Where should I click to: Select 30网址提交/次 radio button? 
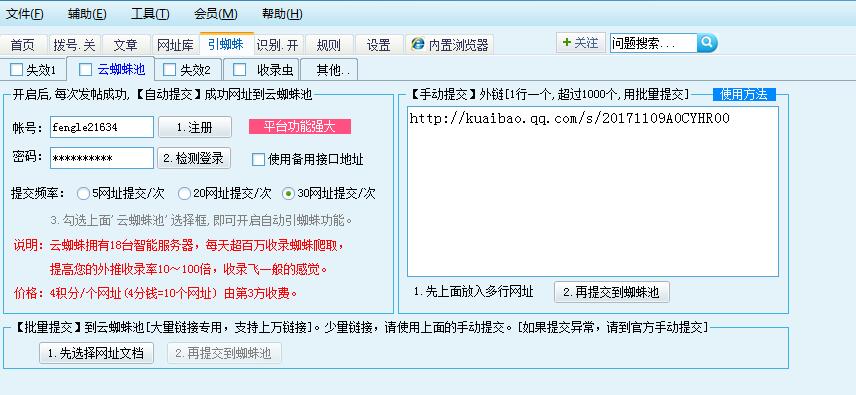[x=288, y=193]
